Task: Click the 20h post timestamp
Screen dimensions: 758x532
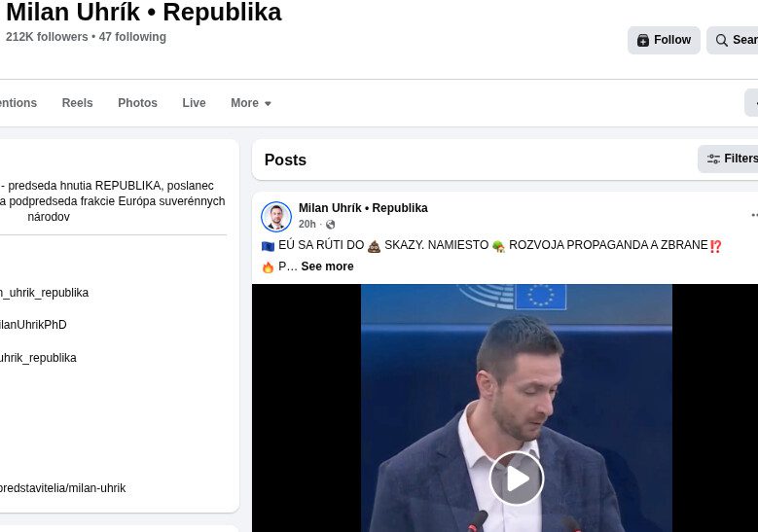Action: tap(307, 225)
